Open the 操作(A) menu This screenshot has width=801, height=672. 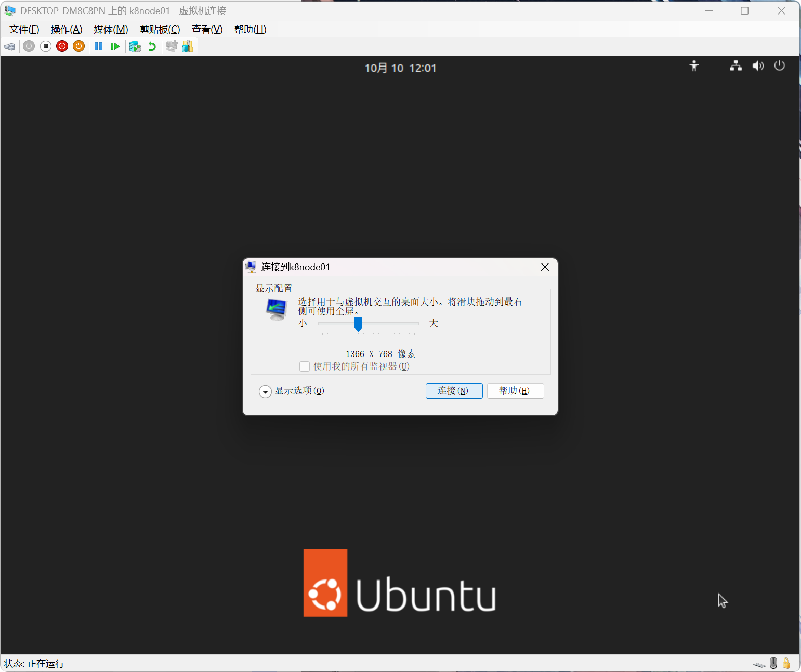[x=67, y=30]
